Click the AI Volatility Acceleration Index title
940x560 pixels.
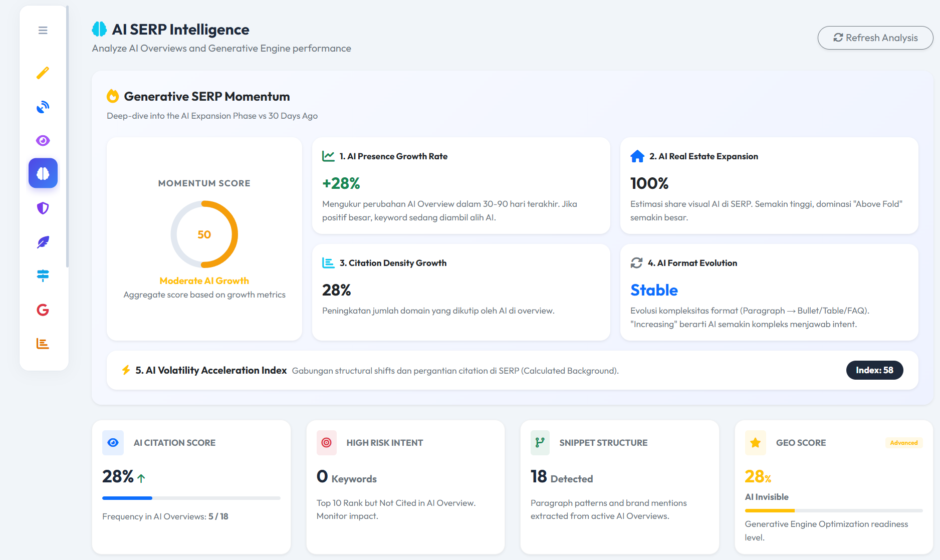tap(211, 370)
